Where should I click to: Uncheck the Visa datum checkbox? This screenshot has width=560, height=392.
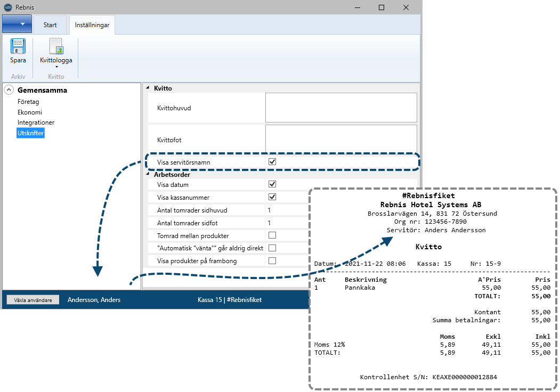click(272, 184)
